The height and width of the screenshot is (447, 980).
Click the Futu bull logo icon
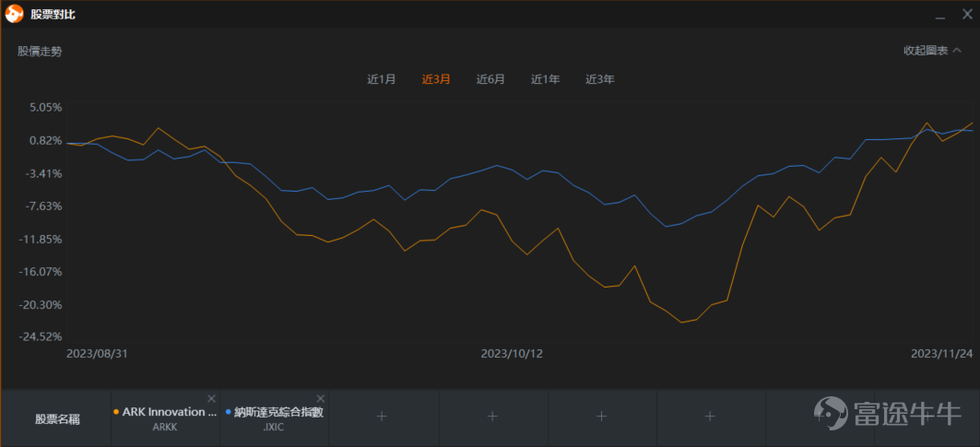tap(14, 14)
